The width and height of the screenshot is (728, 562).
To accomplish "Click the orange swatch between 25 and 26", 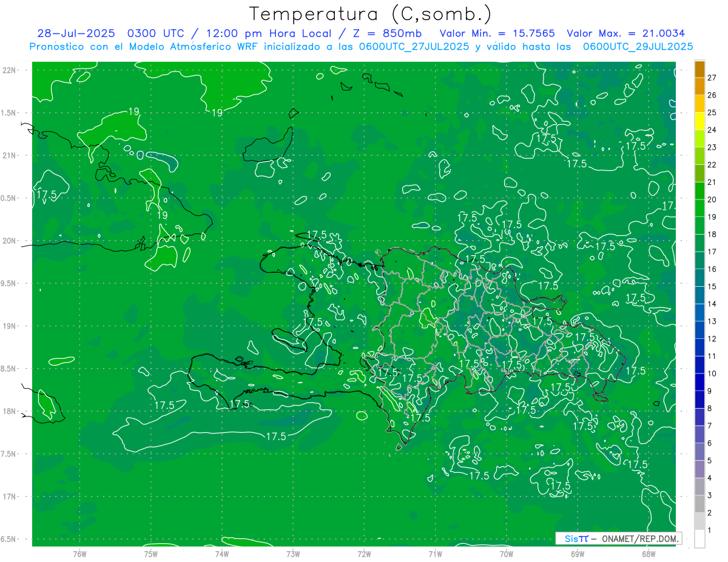I will point(699,104).
